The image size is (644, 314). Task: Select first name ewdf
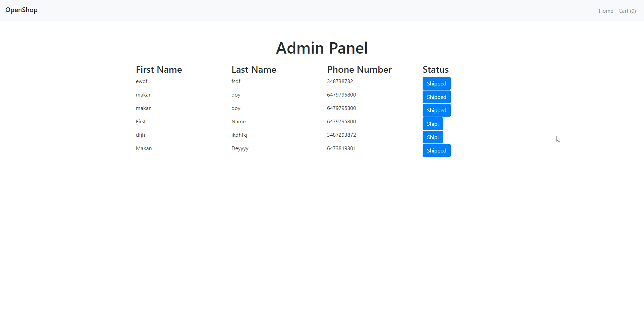(x=142, y=81)
